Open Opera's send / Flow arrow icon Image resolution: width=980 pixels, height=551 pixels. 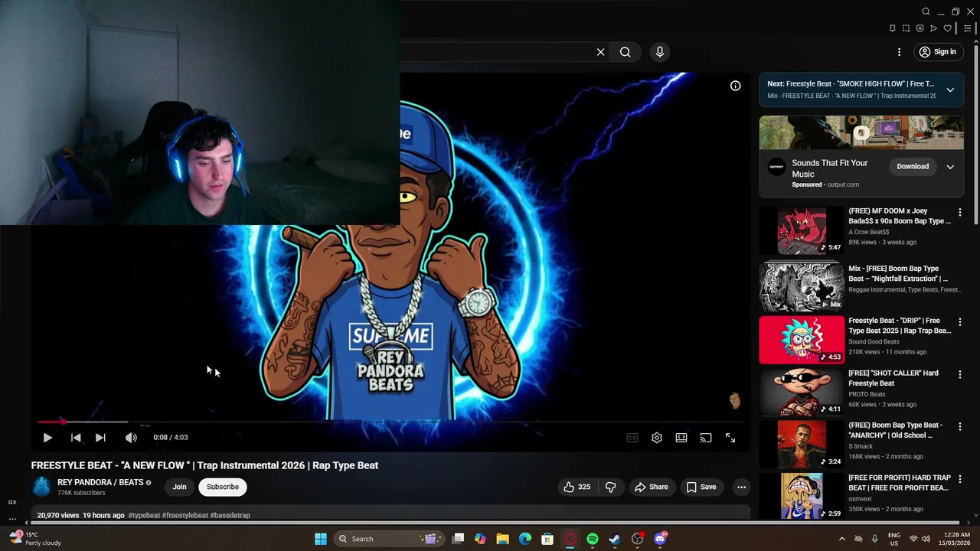point(933,28)
